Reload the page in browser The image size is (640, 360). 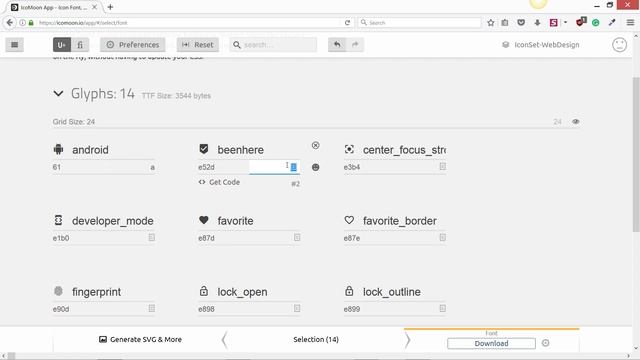click(347, 23)
